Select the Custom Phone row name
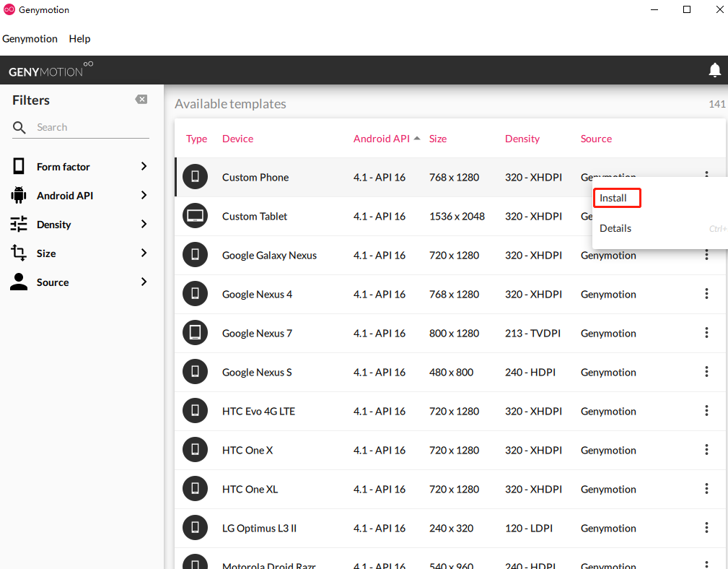Image resolution: width=728 pixels, height=569 pixels. [255, 177]
